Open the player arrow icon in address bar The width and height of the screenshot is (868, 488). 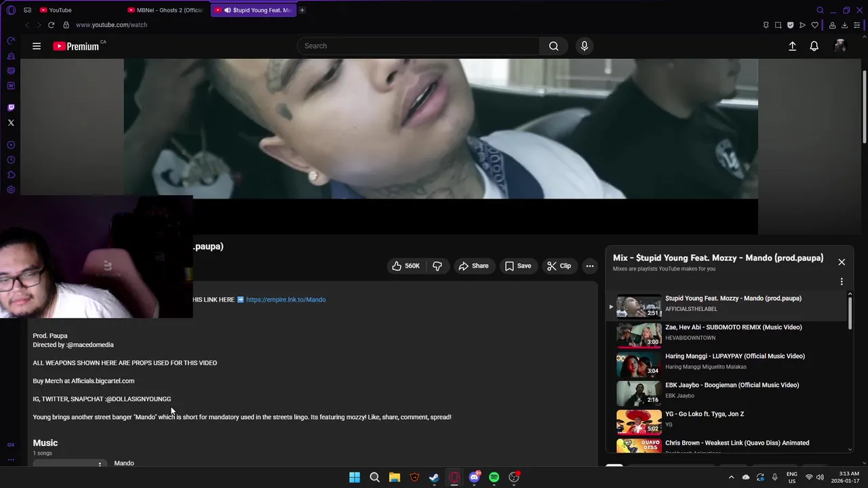802,25
